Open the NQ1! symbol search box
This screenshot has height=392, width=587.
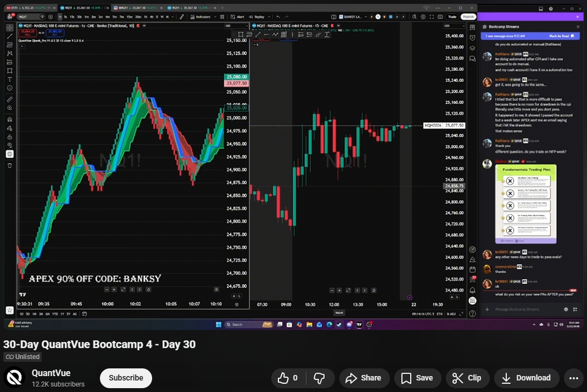point(31,17)
